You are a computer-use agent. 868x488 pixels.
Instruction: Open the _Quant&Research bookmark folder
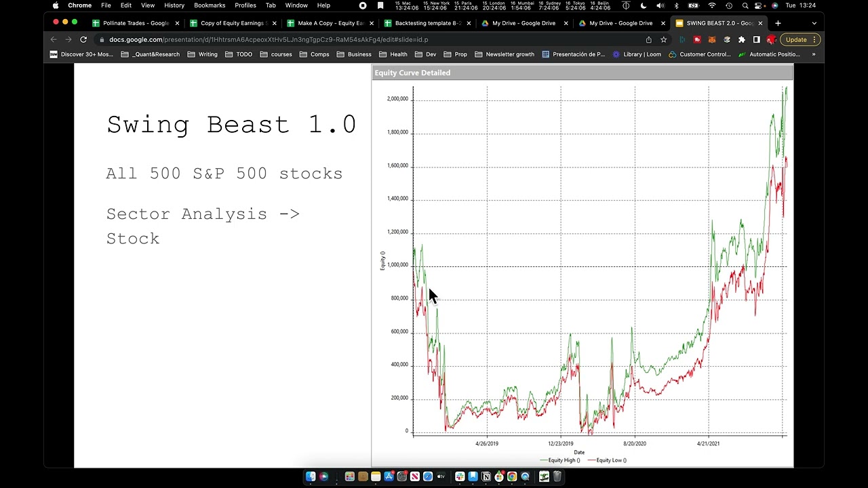pyautogui.click(x=151, y=54)
